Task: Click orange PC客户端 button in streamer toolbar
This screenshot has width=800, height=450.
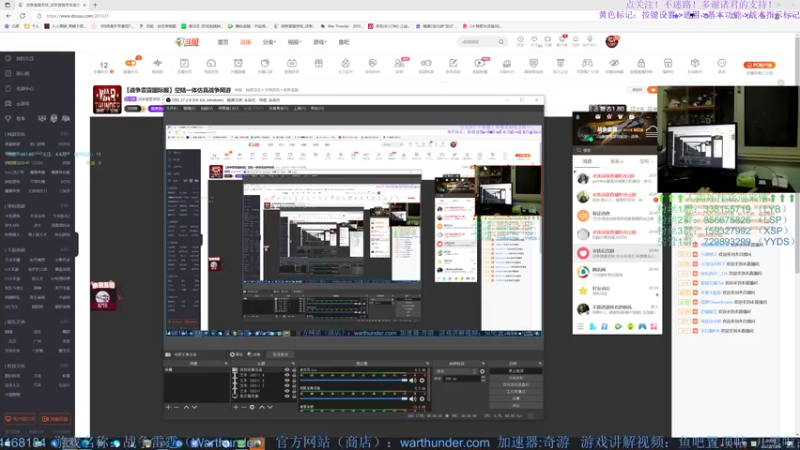Action: click(x=759, y=65)
